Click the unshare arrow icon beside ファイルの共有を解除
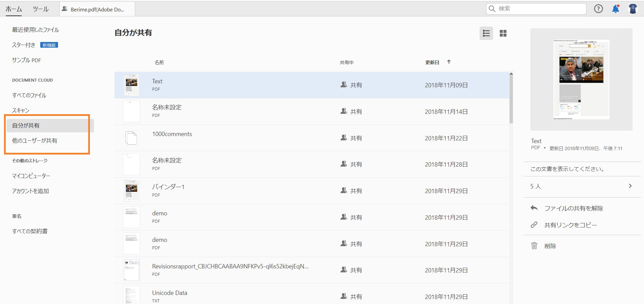The width and height of the screenshot is (644, 304). tap(534, 208)
